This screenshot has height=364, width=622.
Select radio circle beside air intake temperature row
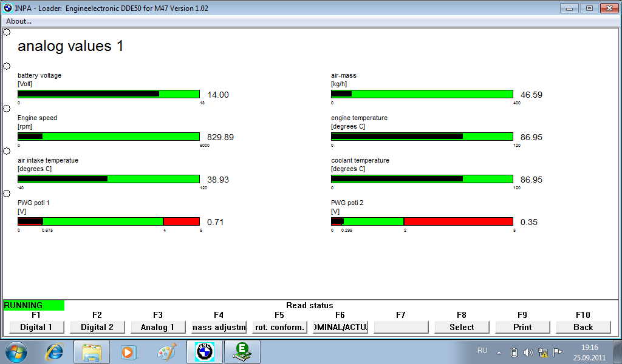click(x=7, y=151)
